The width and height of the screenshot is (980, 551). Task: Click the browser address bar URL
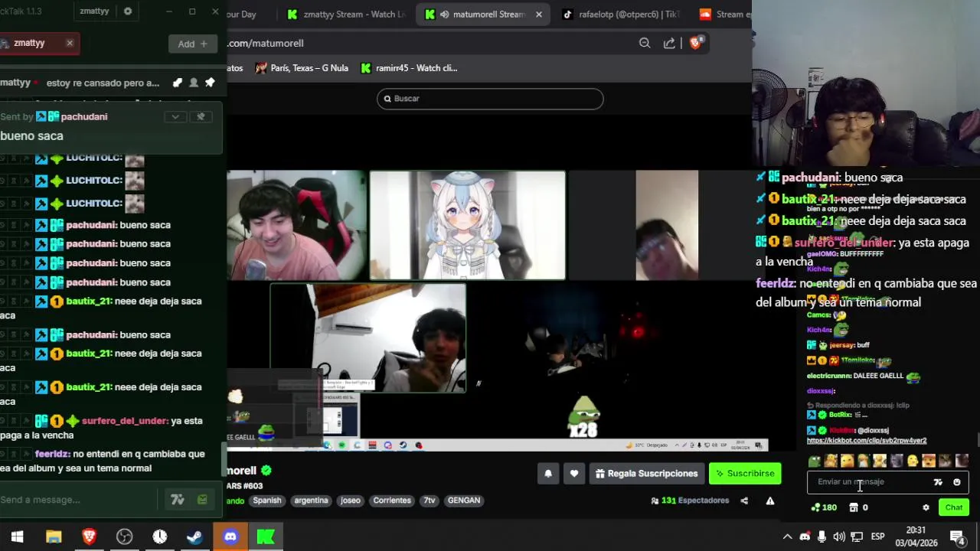(266, 44)
